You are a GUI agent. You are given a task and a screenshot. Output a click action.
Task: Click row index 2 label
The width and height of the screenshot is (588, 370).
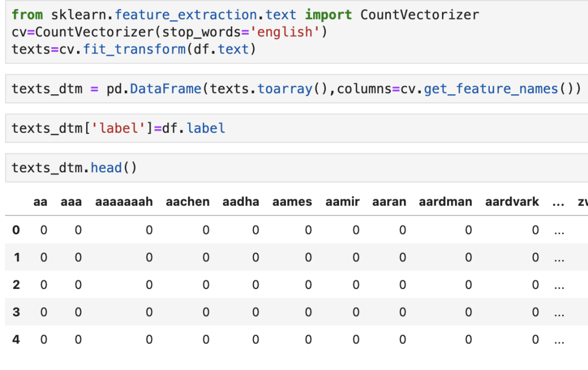coord(16,285)
